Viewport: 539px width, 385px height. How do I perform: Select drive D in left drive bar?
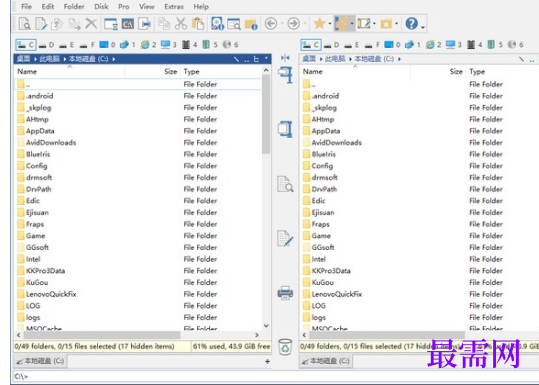pyautogui.click(x=46, y=45)
